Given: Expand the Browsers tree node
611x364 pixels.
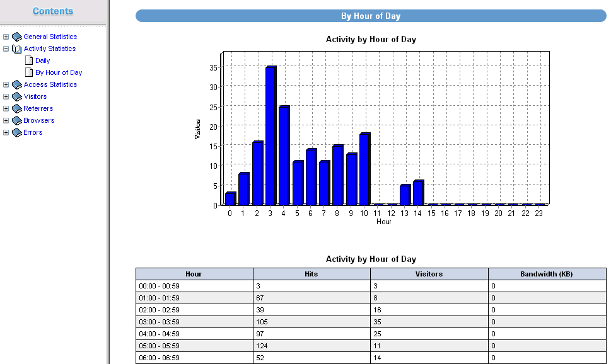Looking at the screenshot, I should tap(6, 121).
